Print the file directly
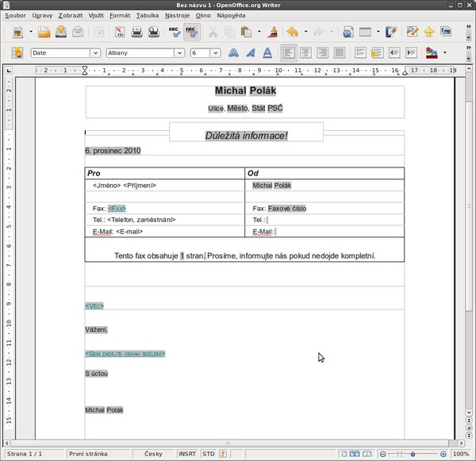Image resolution: width=476 pixels, height=461 pixels. click(x=137, y=32)
